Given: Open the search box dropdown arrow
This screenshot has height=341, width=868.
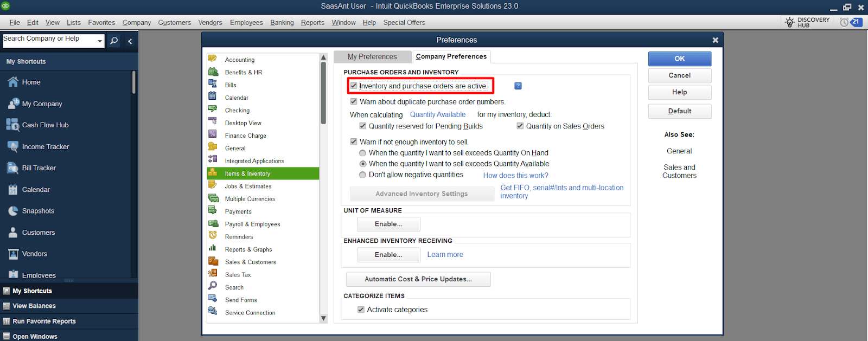Looking at the screenshot, I should 100,41.
